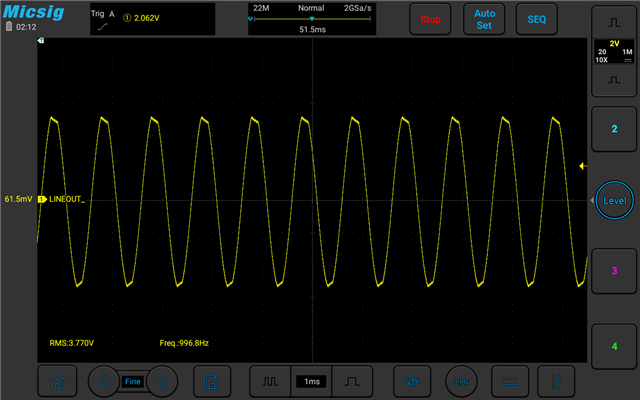Tap the Freq.:996.8Hz measurement
This screenshot has width=640, height=400.
pyautogui.click(x=184, y=343)
